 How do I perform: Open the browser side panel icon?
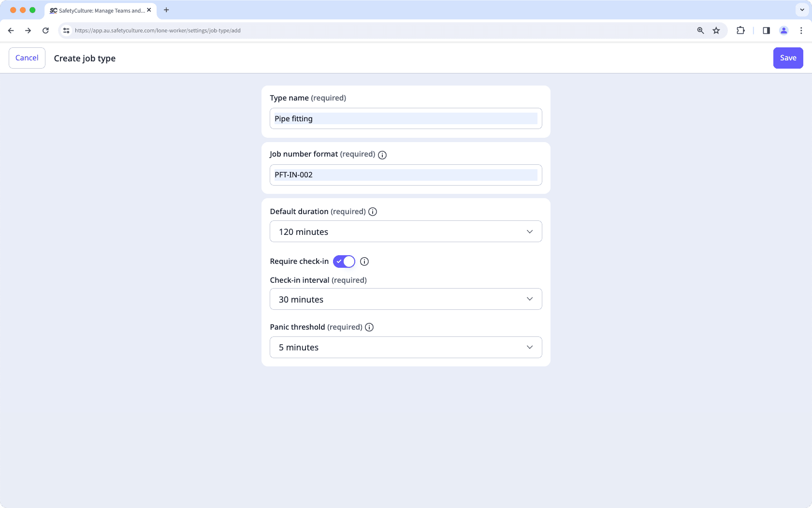tap(766, 30)
